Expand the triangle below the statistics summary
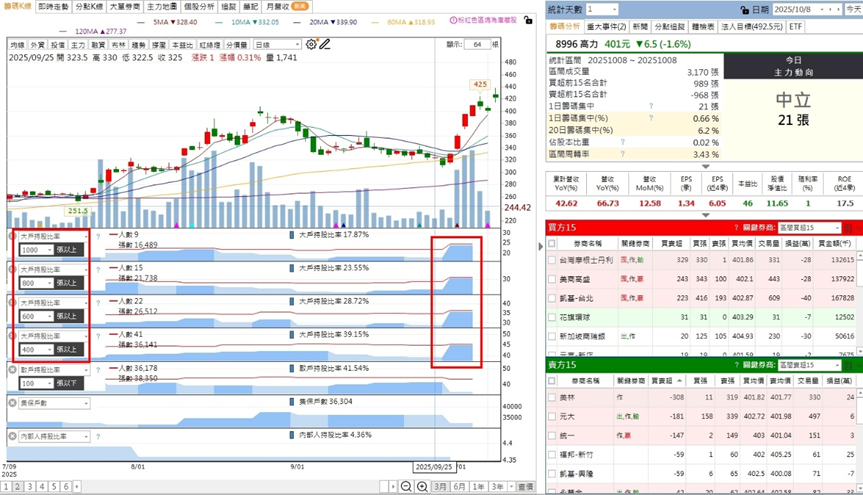 (x=706, y=166)
